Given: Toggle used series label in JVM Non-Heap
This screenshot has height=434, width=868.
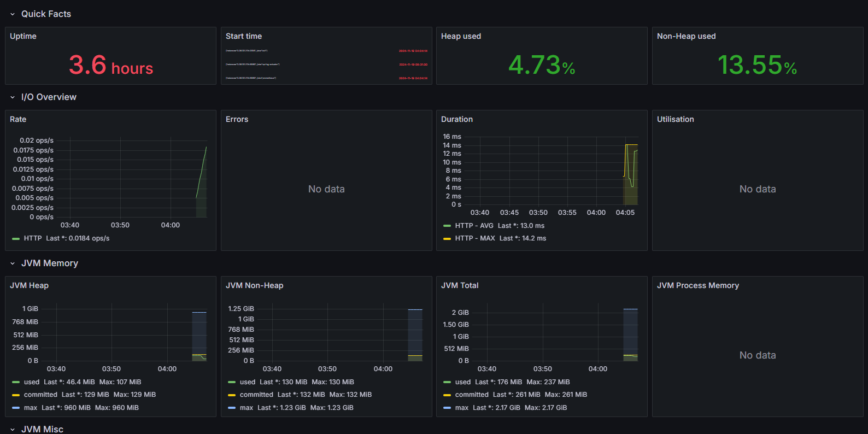Looking at the screenshot, I should click(x=248, y=382).
